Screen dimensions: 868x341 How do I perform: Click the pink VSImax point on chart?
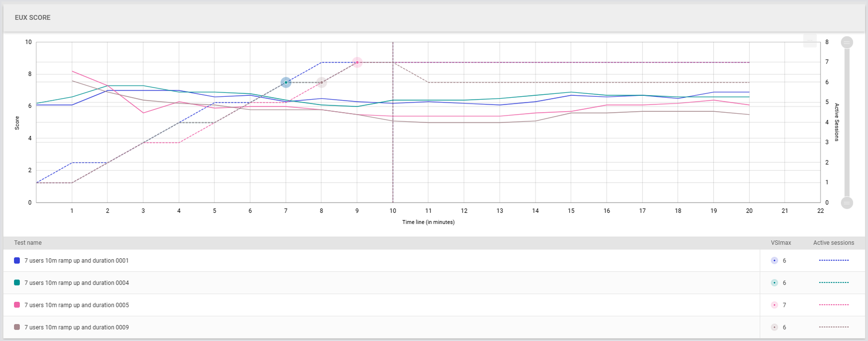pos(357,62)
